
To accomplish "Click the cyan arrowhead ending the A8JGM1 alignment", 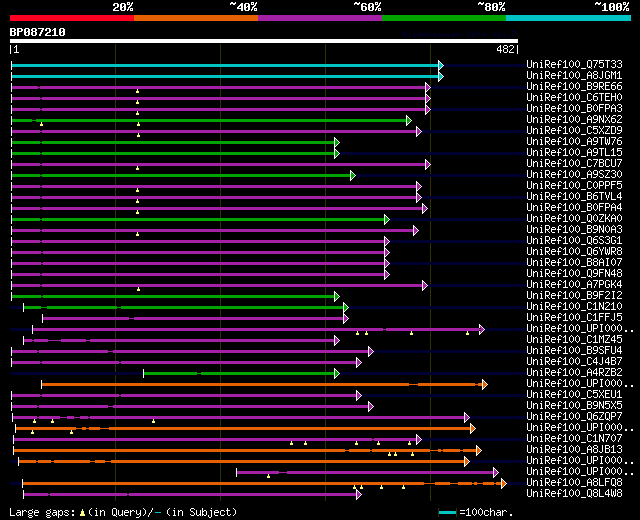I will (x=441, y=76).
